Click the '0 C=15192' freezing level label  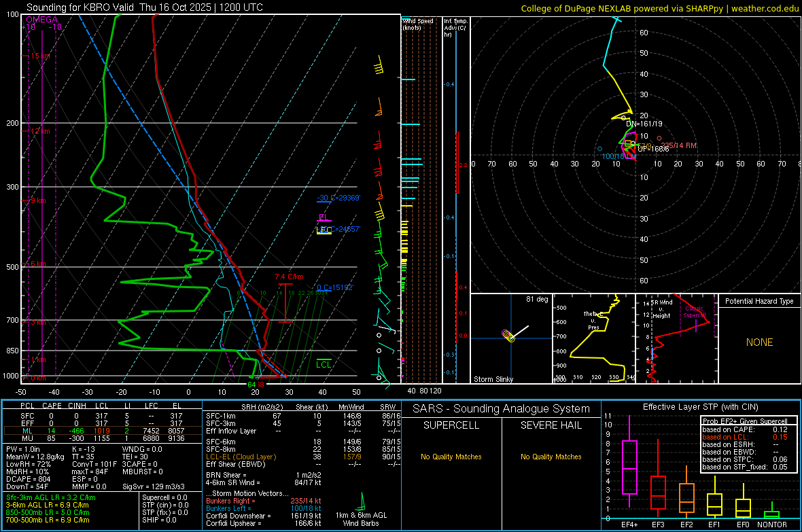click(335, 287)
